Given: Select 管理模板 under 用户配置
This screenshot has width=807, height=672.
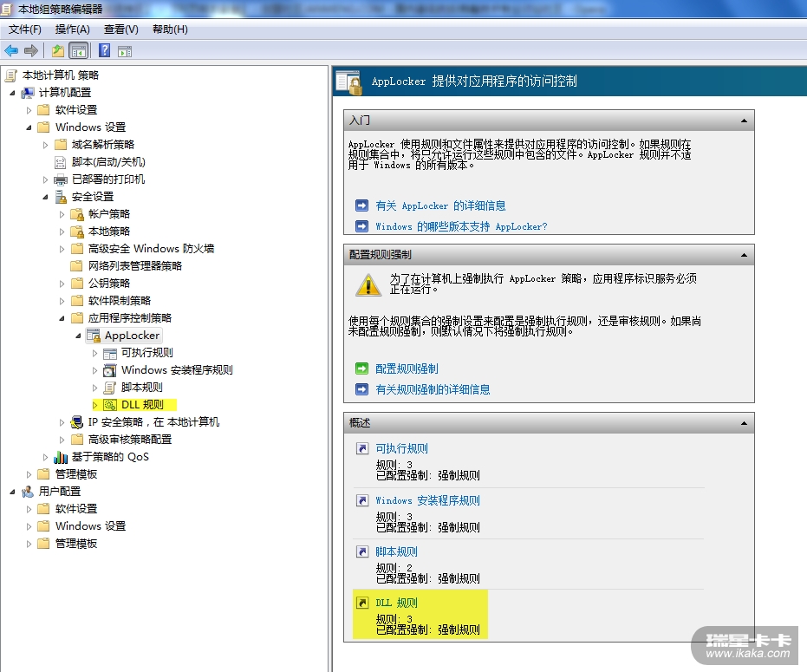Looking at the screenshot, I should click(x=76, y=544).
